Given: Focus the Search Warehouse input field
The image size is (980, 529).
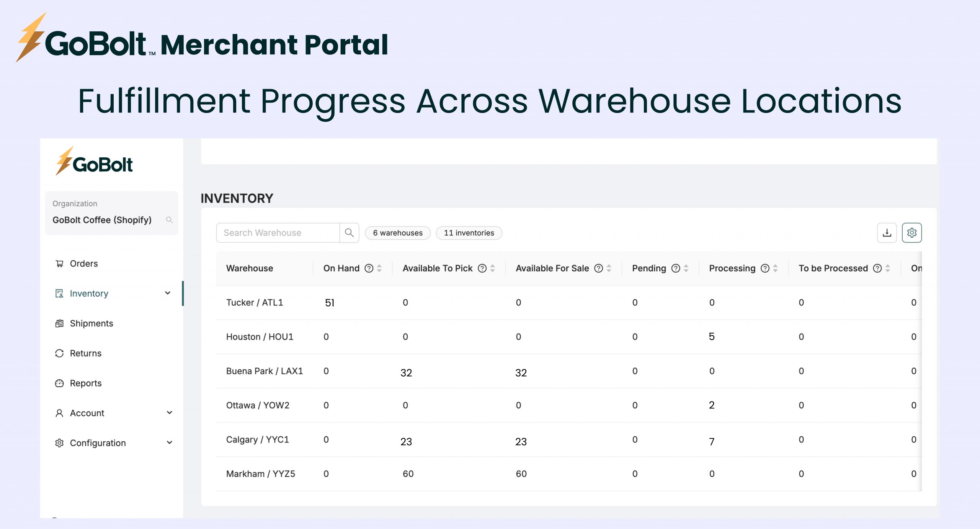Looking at the screenshot, I should (278, 233).
